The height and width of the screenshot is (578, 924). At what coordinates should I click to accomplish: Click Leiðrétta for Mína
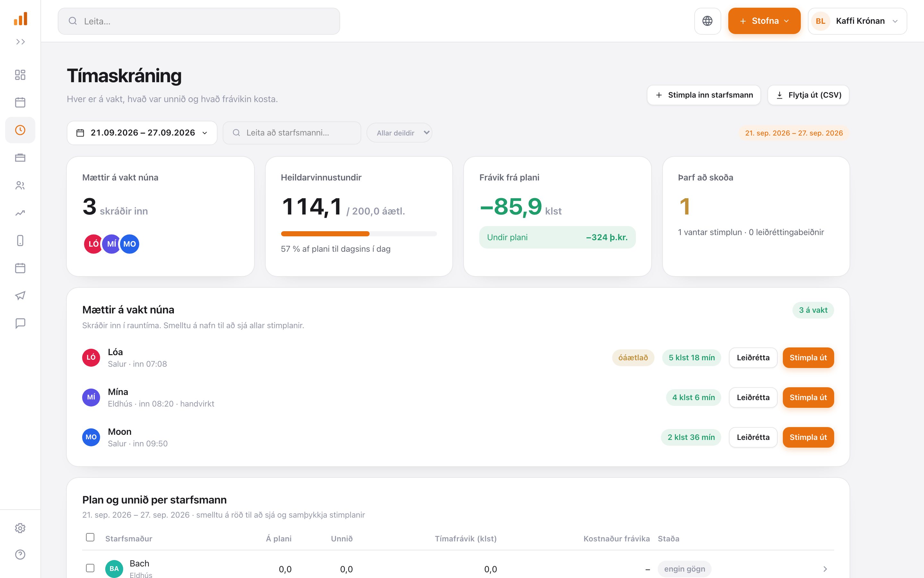753,398
